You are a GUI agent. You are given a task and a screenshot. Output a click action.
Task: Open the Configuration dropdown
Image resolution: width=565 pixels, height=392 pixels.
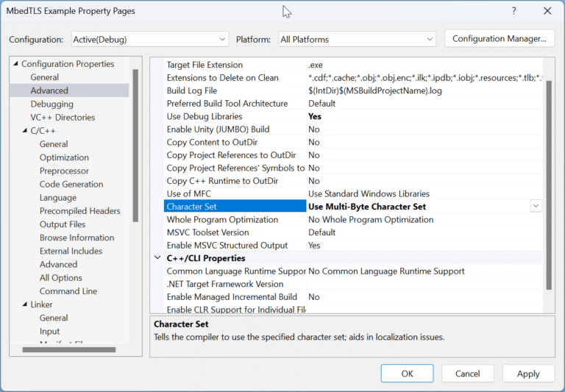(x=150, y=39)
